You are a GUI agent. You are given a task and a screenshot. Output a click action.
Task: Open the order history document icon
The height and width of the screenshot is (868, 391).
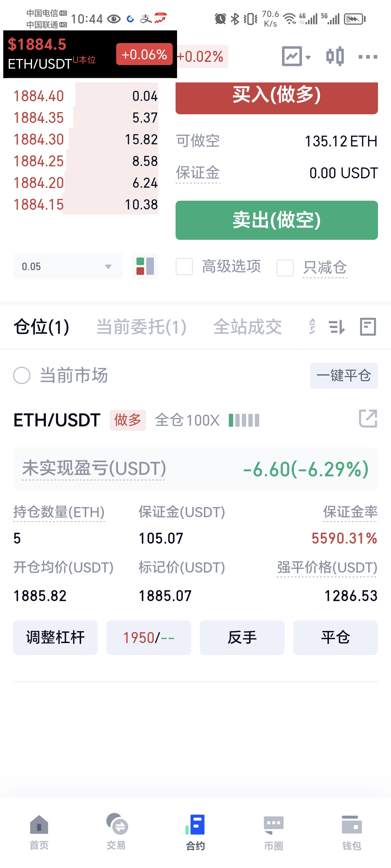click(x=368, y=327)
